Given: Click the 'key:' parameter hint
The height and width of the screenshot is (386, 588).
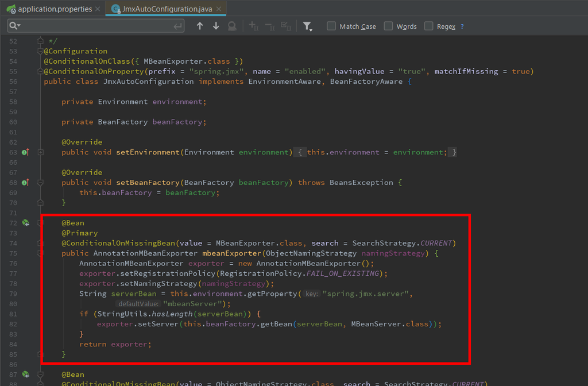Looking at the screenshot, I should tap(312, 294).
